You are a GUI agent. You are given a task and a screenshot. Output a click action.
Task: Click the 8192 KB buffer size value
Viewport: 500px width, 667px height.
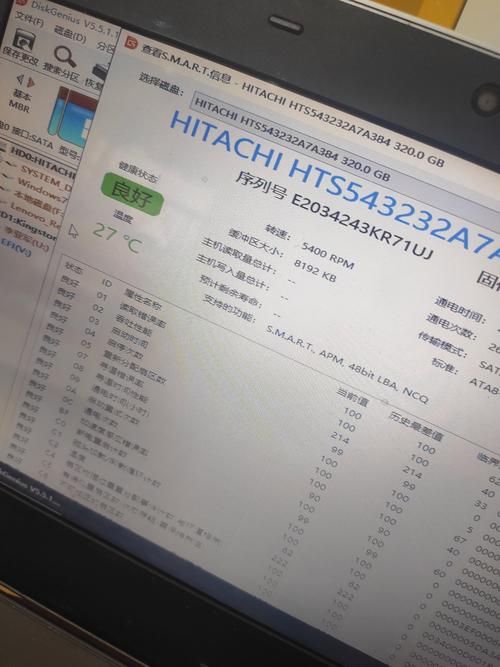point(315,271)
